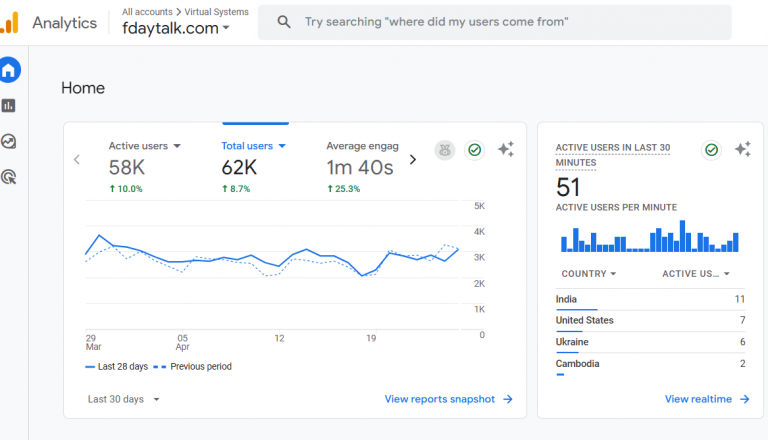Open View realtime link
Viewport: 768px width, 440px height.
pos(707,399)
